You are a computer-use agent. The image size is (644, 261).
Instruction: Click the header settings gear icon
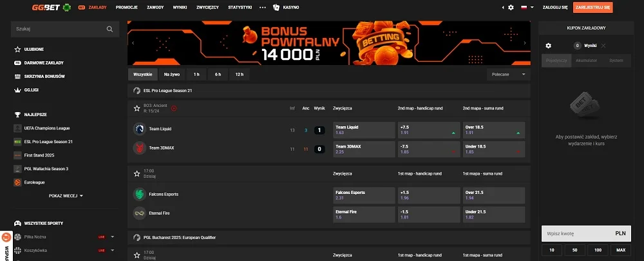[x=511, y=8]
